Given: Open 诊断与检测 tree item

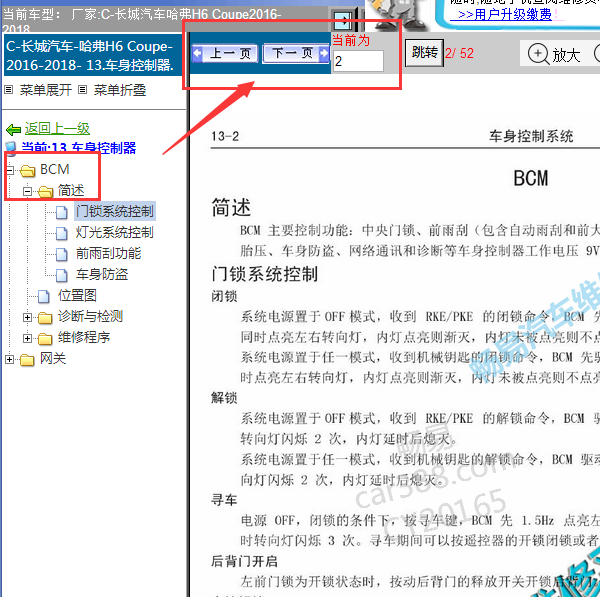Looking at the screenshot, I should point(90,316).
